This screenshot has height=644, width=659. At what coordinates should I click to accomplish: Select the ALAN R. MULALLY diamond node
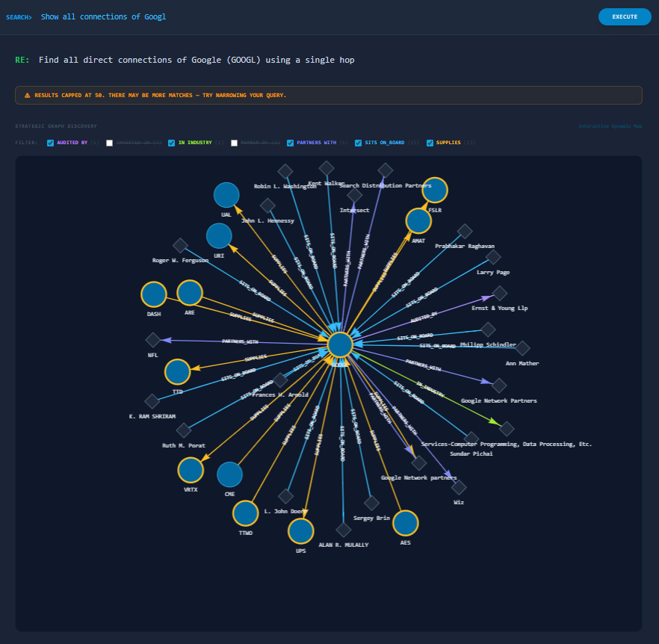[344, 530]
